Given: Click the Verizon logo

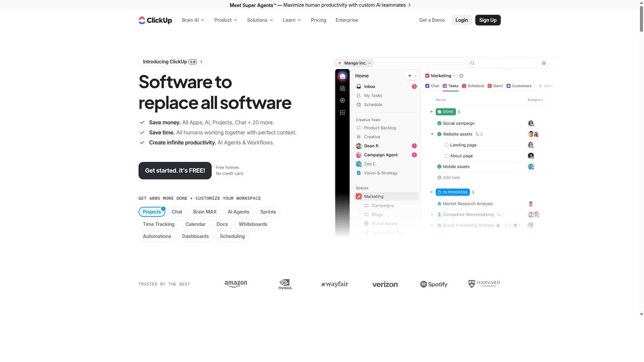Looking at the screenshot, I should pyautogui.click(x=385, y=284).
